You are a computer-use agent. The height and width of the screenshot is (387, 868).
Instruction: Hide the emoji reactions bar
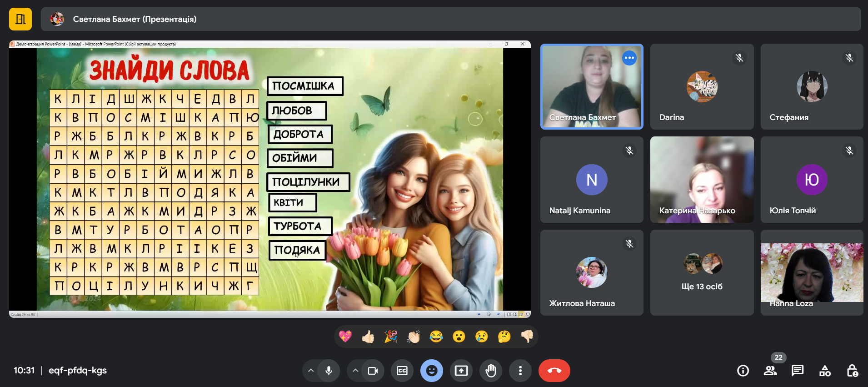coord(432,371)
